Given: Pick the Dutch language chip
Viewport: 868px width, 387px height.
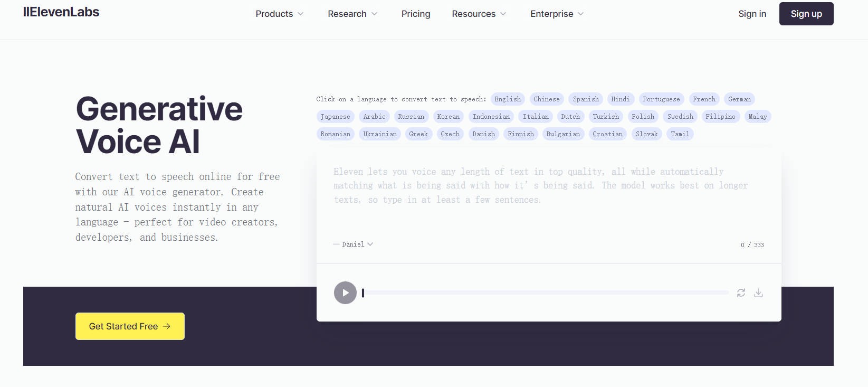Looking at the screenshot, I should click(x=570, y=117).
